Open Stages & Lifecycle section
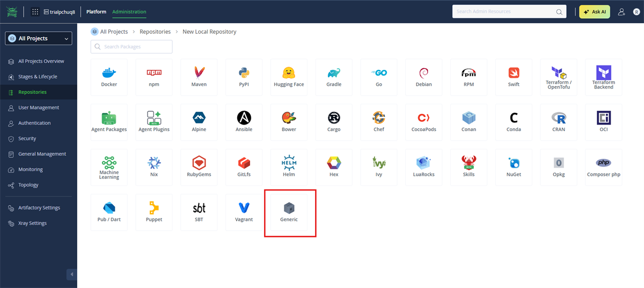644x288 pixels. (x=39, y=77)
